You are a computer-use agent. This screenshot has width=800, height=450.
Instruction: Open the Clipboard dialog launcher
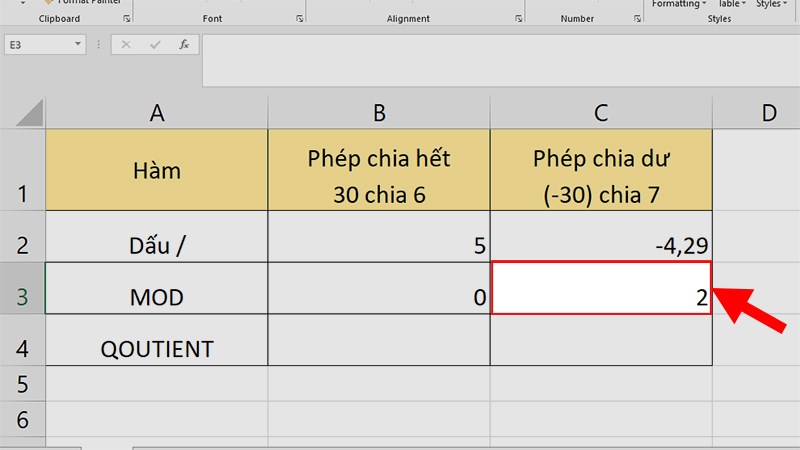coord(127,19)
